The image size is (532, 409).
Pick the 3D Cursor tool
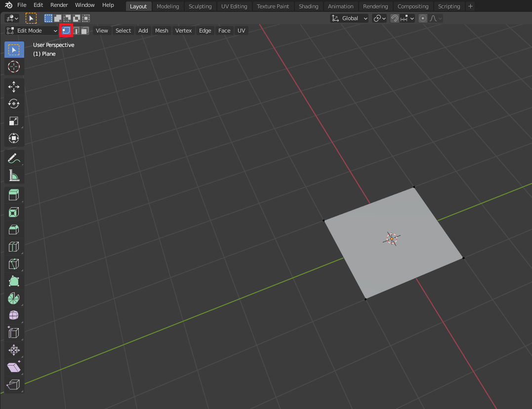coord(14,67)
